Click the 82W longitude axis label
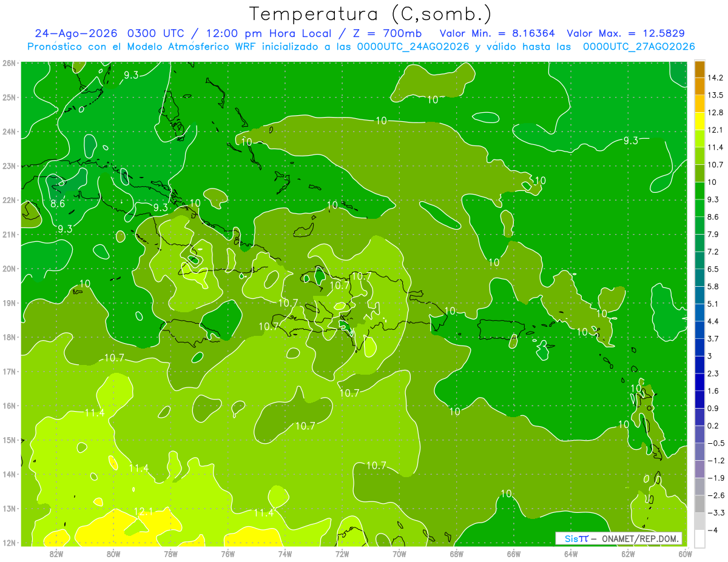 [56, 554]
